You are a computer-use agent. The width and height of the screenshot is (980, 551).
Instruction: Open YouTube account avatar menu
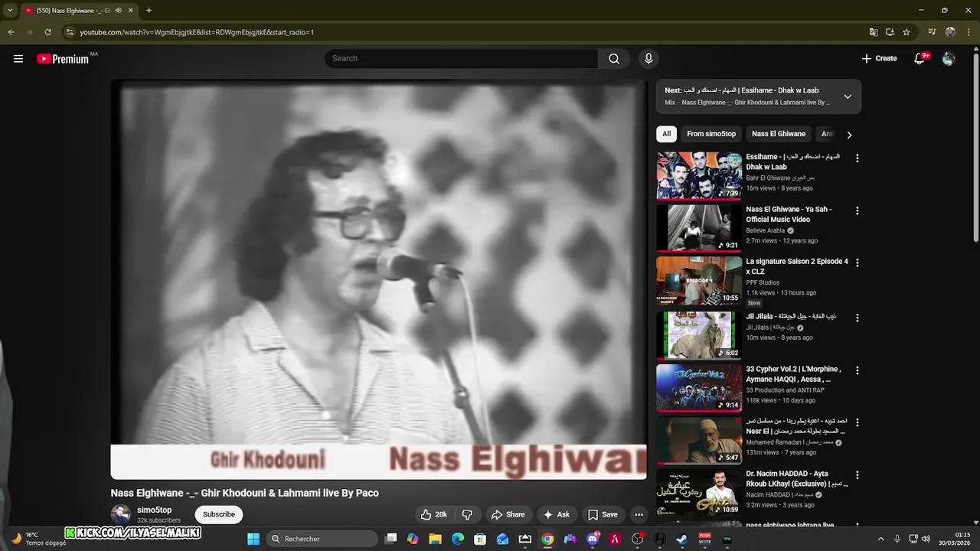949,59
